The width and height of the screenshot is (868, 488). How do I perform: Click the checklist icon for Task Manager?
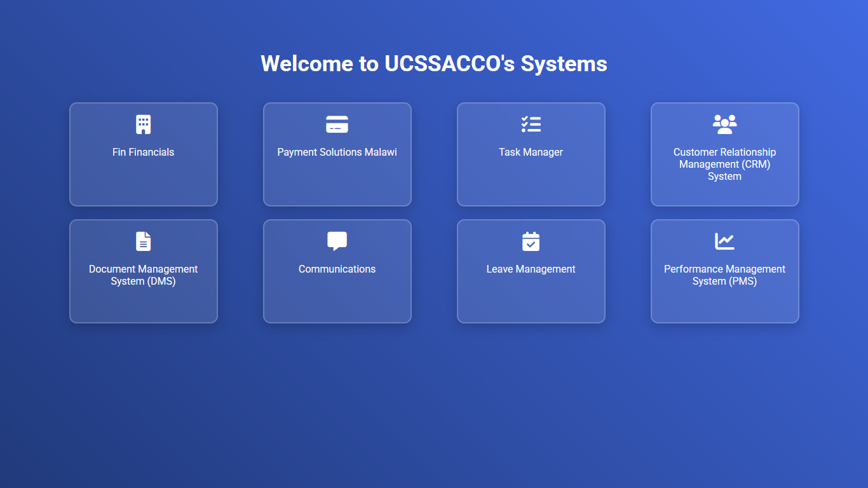coord(531,125)
